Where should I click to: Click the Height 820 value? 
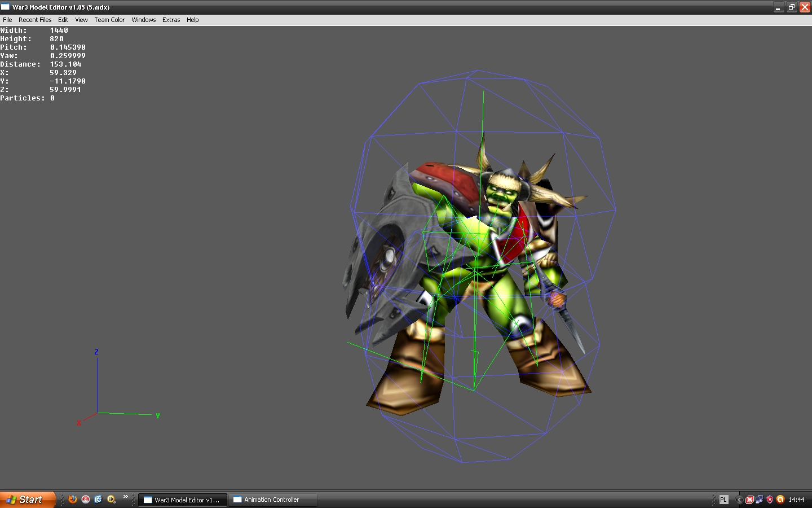(56, 39)
